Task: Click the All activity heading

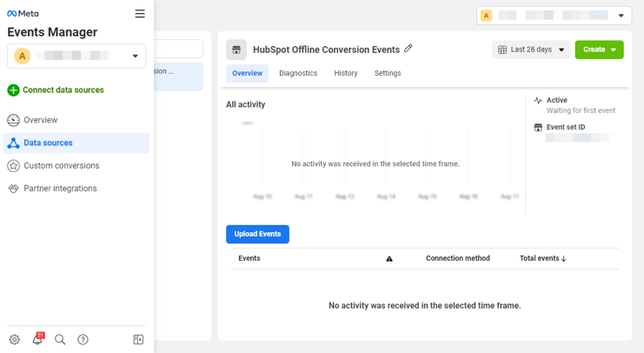Action: (246, 104)
